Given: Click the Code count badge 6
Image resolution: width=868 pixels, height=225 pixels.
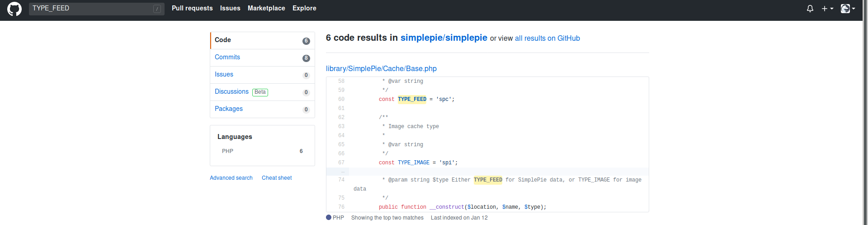Looking at the screenshot, I should pyautogui.click(x=306, y=41).
